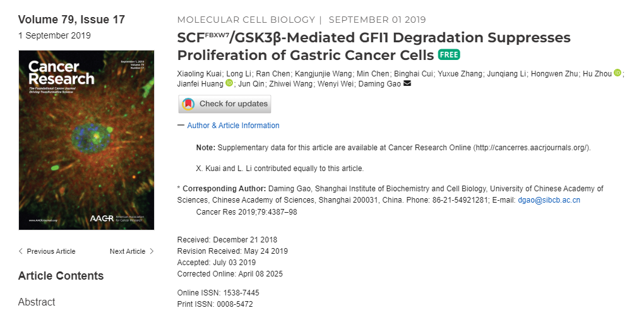Click envelope icon after Daming Gao

pyautogui.click(x=407, y=84)
